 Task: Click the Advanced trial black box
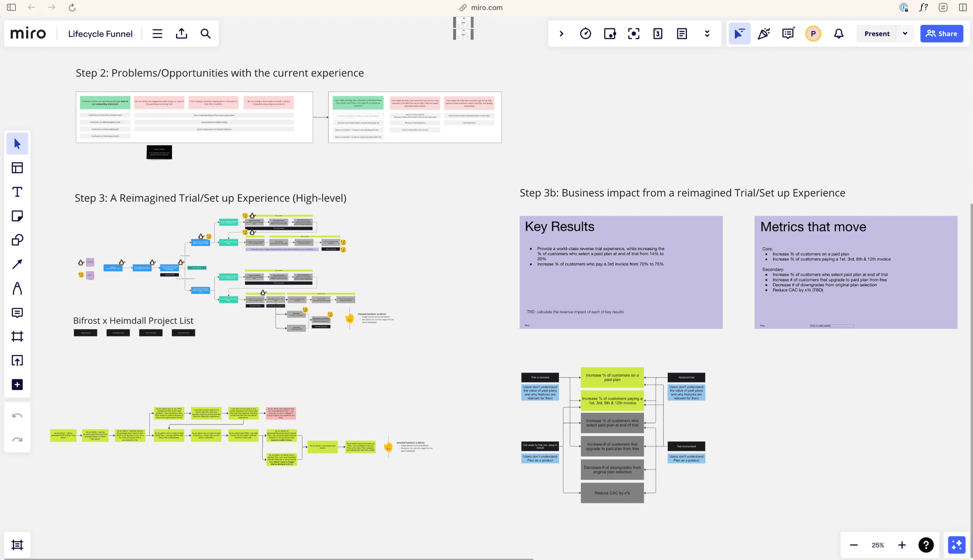[x=686, y=377]
